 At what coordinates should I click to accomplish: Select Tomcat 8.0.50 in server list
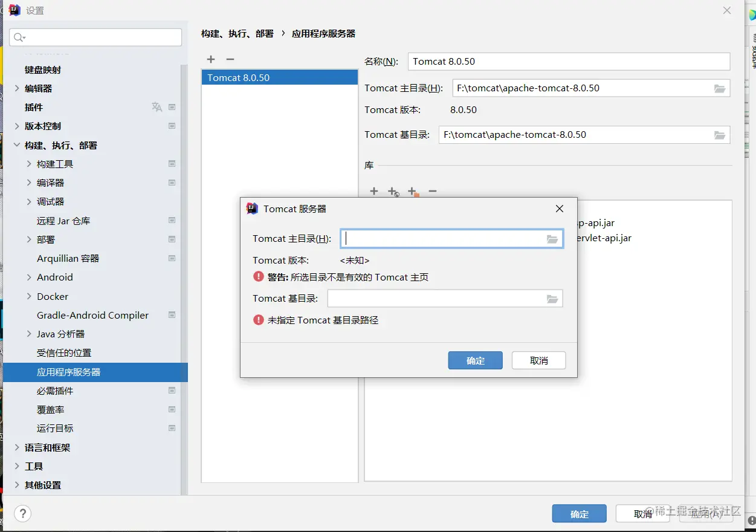280,78
